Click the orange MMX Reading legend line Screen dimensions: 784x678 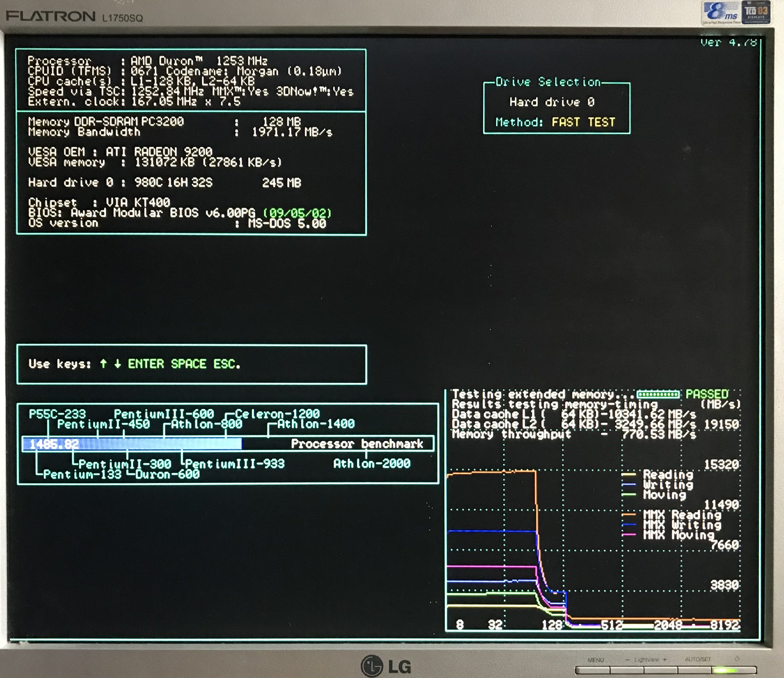(x=629, y=514)
